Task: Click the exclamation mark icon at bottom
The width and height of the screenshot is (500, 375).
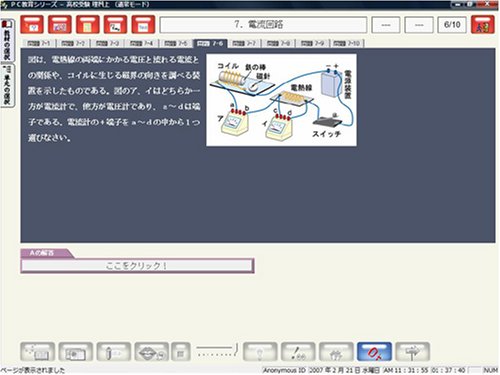Action: point(298,352)
